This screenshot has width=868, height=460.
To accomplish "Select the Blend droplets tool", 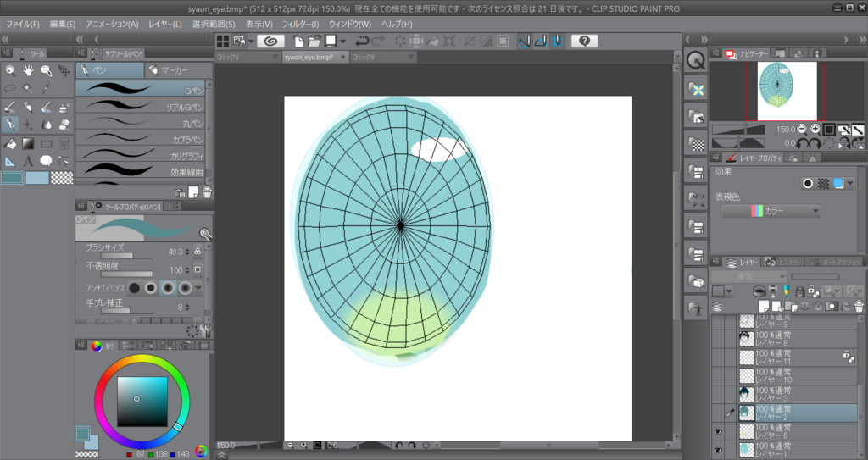I will [46, 125].
